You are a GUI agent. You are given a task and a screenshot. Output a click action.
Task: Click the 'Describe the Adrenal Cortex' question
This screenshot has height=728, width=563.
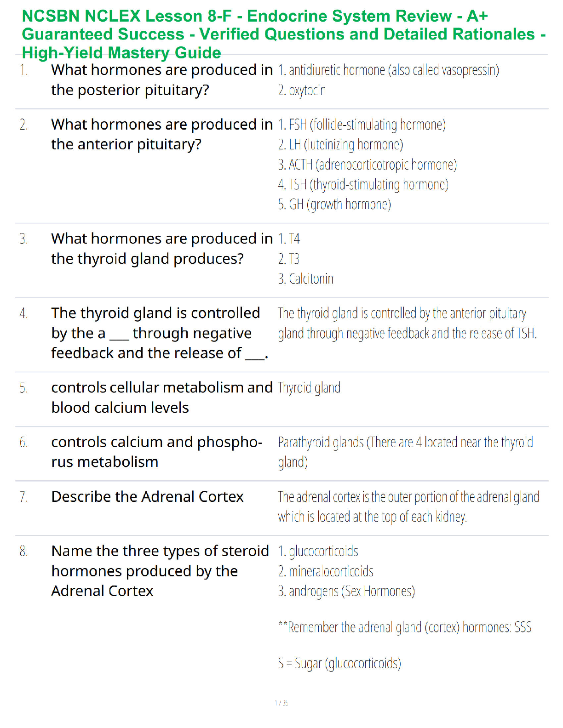coord(147,497)
